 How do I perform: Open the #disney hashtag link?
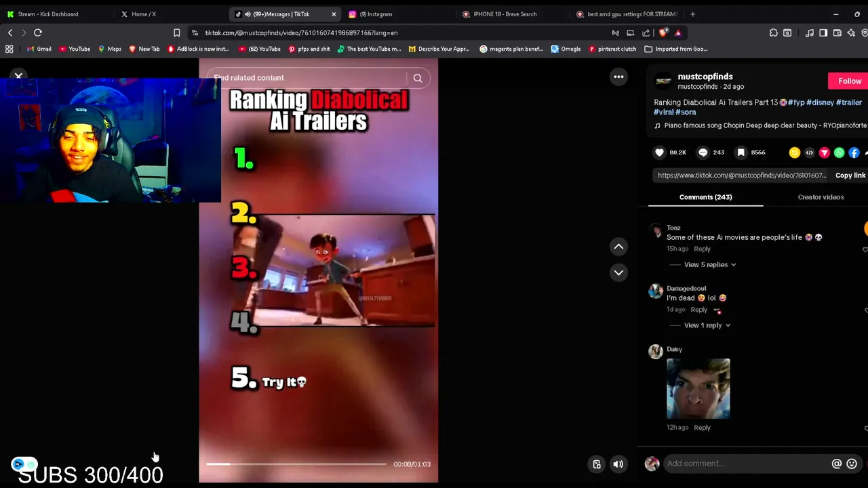coord(820,102)
